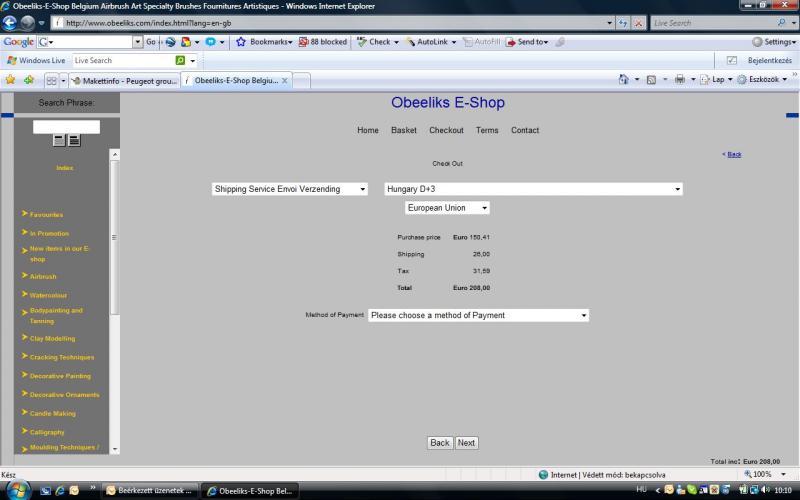Click the browser Home icon
Viewport: 800px width, 500px height.
pos(624,80)
